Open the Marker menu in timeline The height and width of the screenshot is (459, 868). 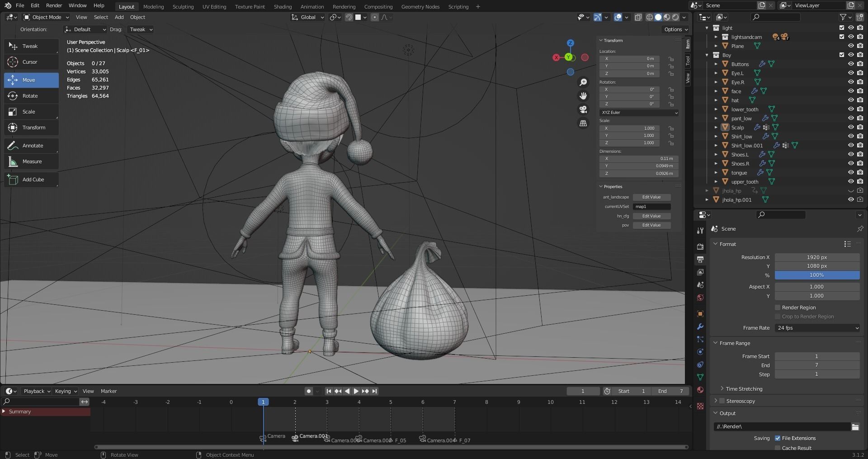coord(108,391)
